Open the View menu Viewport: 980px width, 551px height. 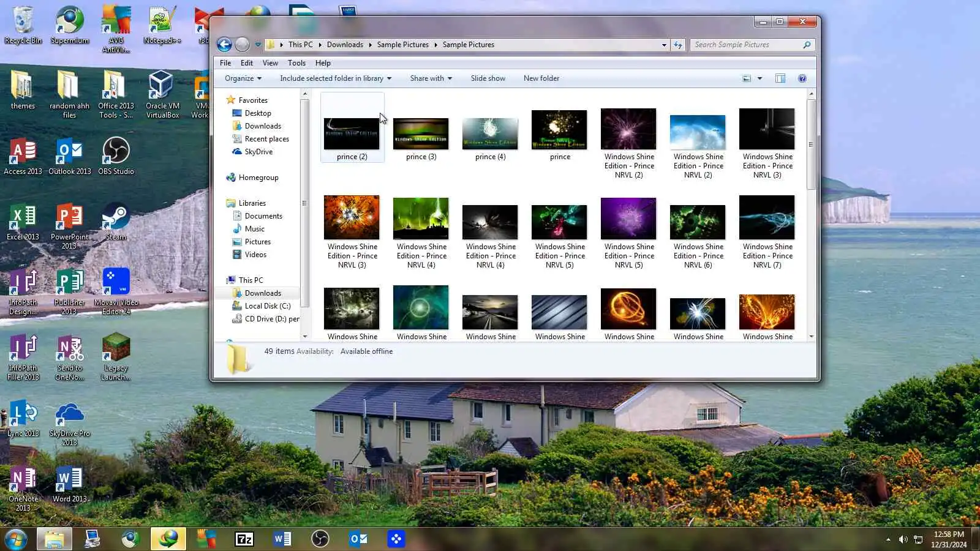coord(270,63)
